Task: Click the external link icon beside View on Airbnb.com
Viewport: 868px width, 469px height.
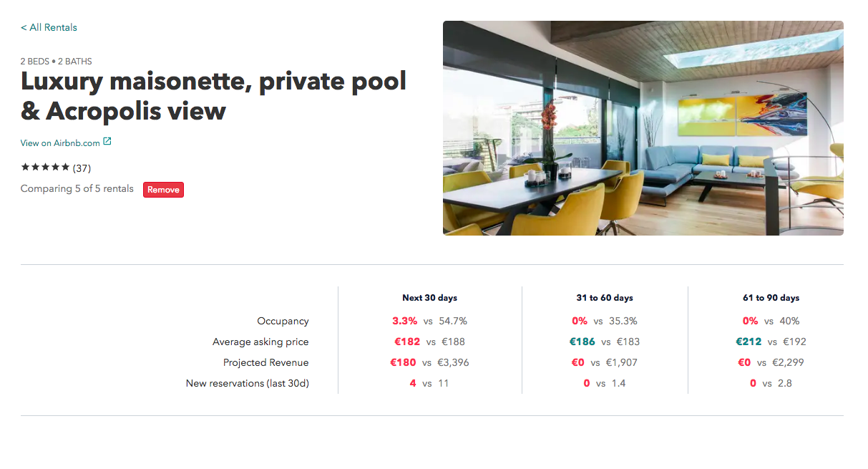Action: [109, 141]
